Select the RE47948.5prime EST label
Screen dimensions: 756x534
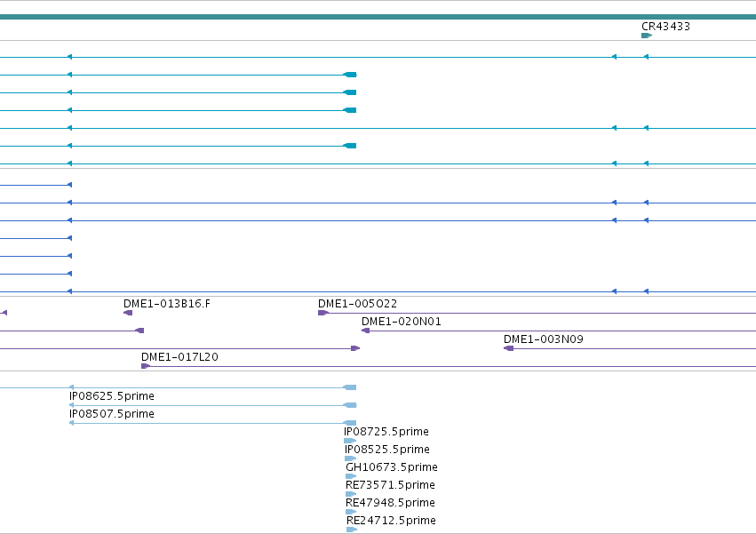[x=390, y=503]
